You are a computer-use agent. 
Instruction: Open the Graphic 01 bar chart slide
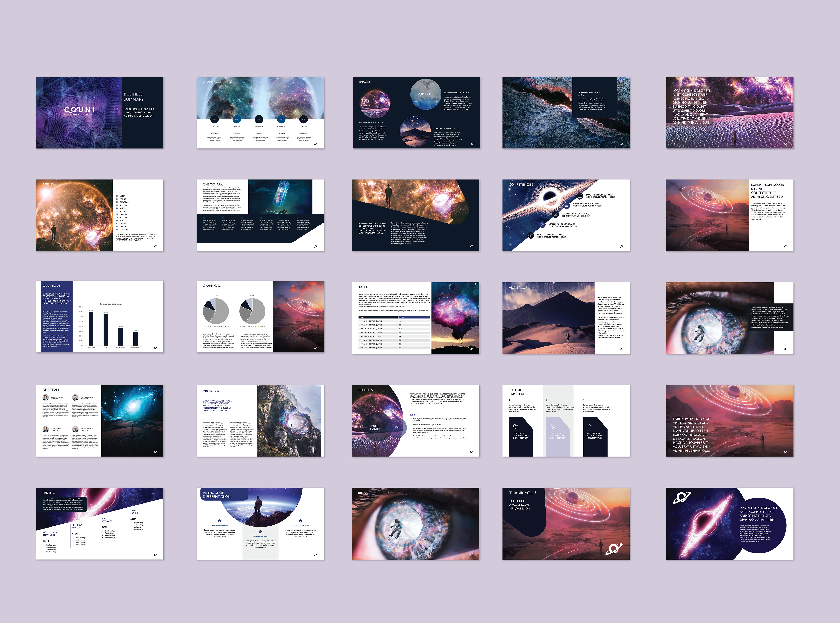(100, 316)
